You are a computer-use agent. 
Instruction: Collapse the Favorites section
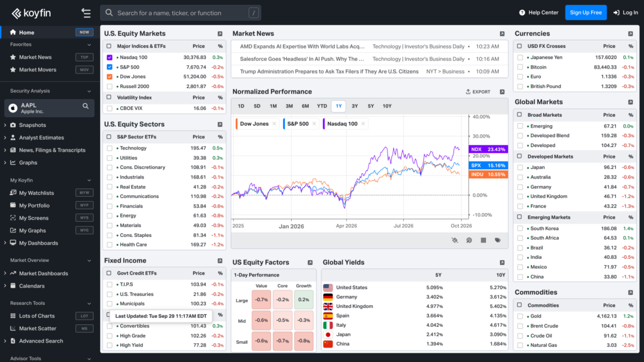[x=89, y=45]
